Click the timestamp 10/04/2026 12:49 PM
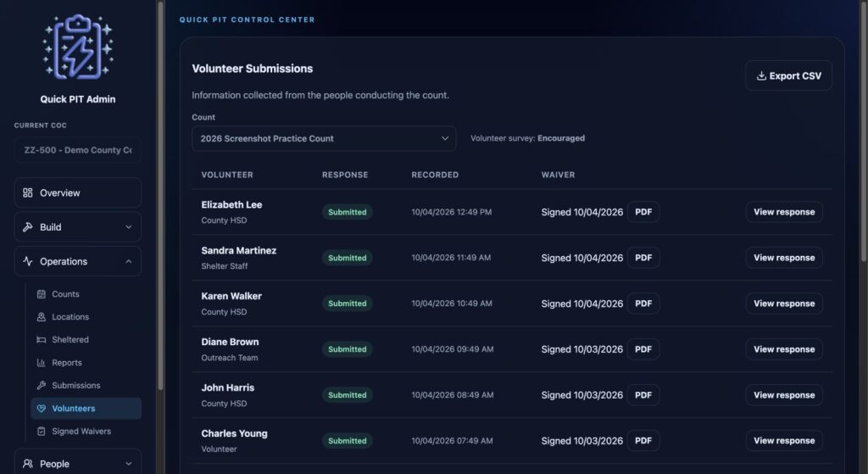This screenshot has width=868, height=474. (451, 212)
